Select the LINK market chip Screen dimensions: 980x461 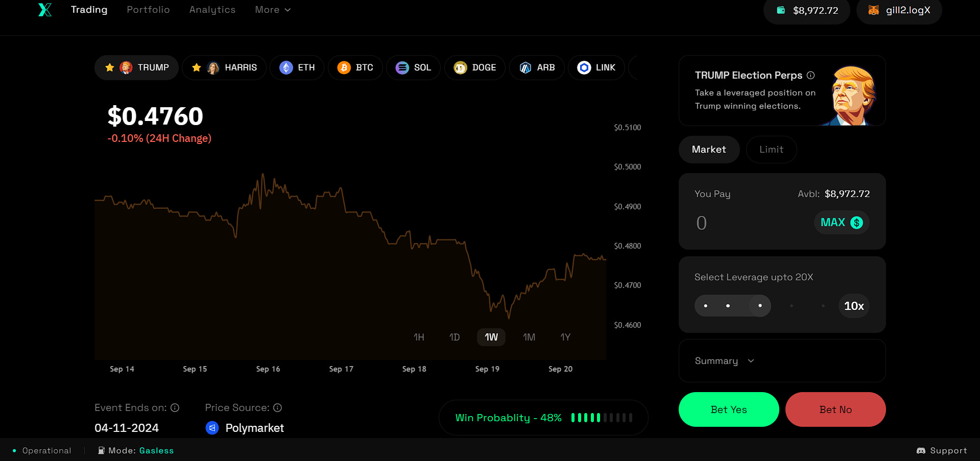point(596,67)
